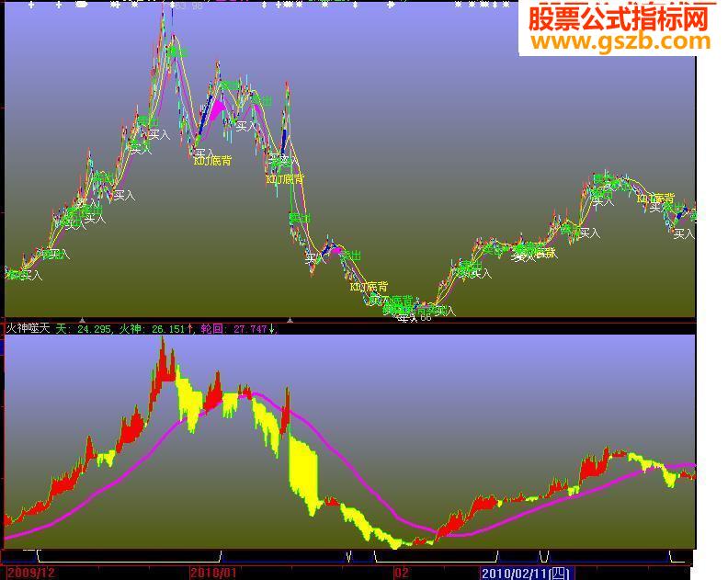Viewport: 728px width, 580px height.
Task: Click the 火神: 26.151 indicator value
Action: pyautogui.click(x=153, y=329)
